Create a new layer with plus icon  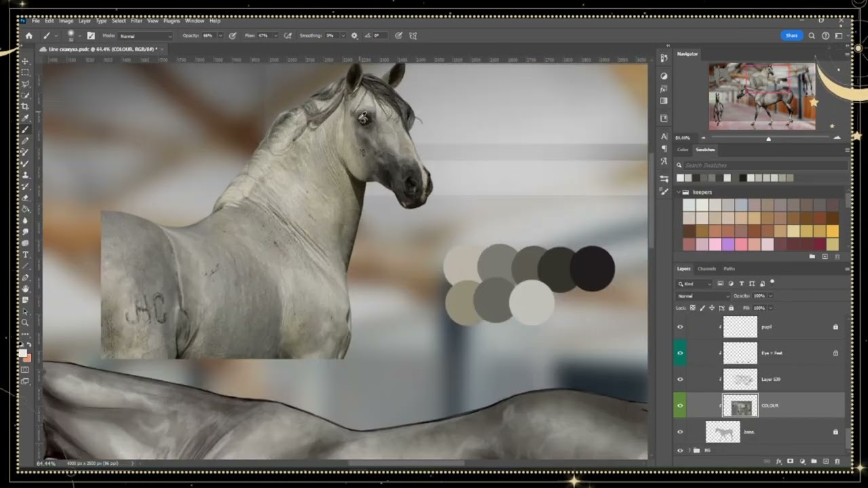point(825,461)
